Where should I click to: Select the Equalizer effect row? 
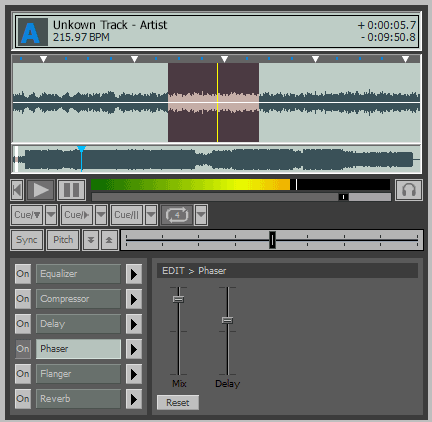(x=78, y=274)
